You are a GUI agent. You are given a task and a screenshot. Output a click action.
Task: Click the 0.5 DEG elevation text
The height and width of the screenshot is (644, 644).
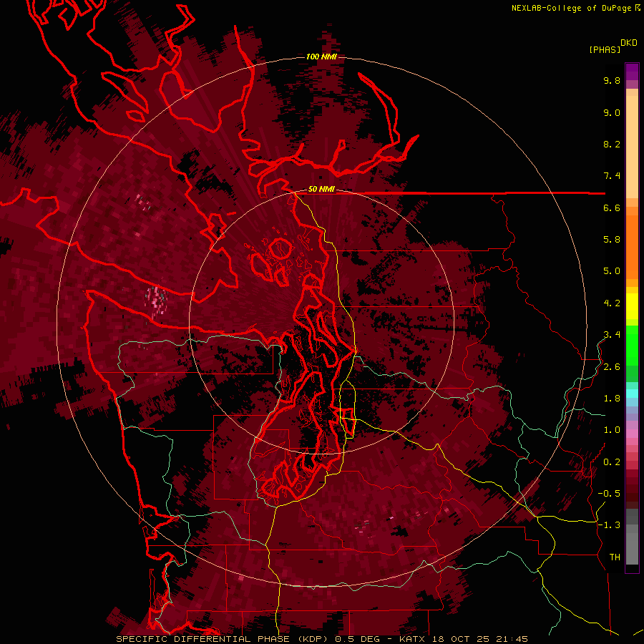[x=358, y=639]
